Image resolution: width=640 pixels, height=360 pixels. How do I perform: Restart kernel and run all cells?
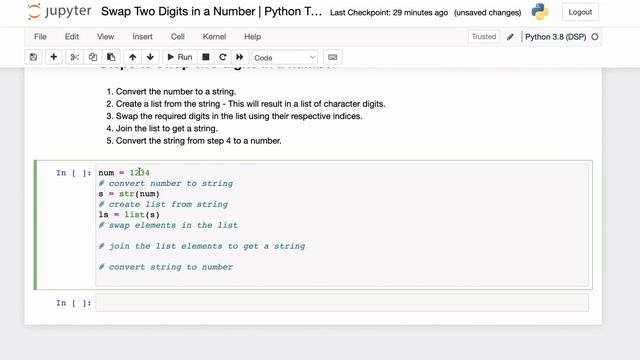(240, 57)
